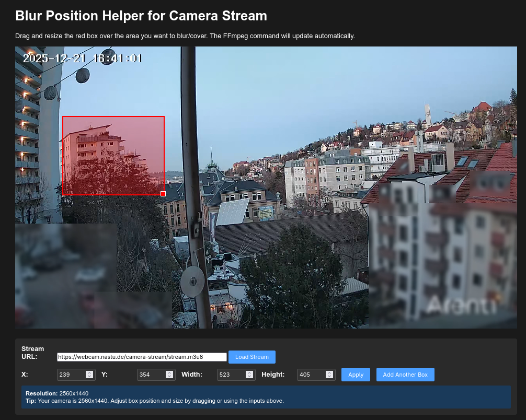Image resolution: width=526 pixels, height=420 pixels.
Task: Click the timestamp overlay in the video
Action: [x=82, y=58]
